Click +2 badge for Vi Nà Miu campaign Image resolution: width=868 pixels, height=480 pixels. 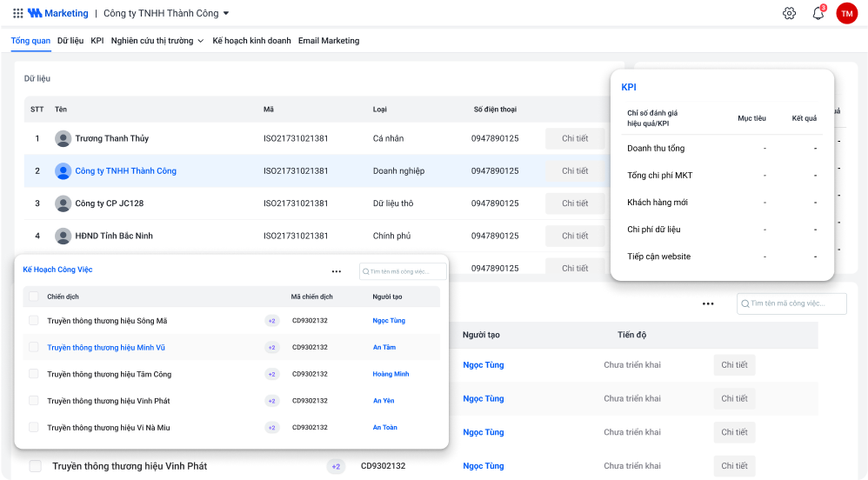272,428
